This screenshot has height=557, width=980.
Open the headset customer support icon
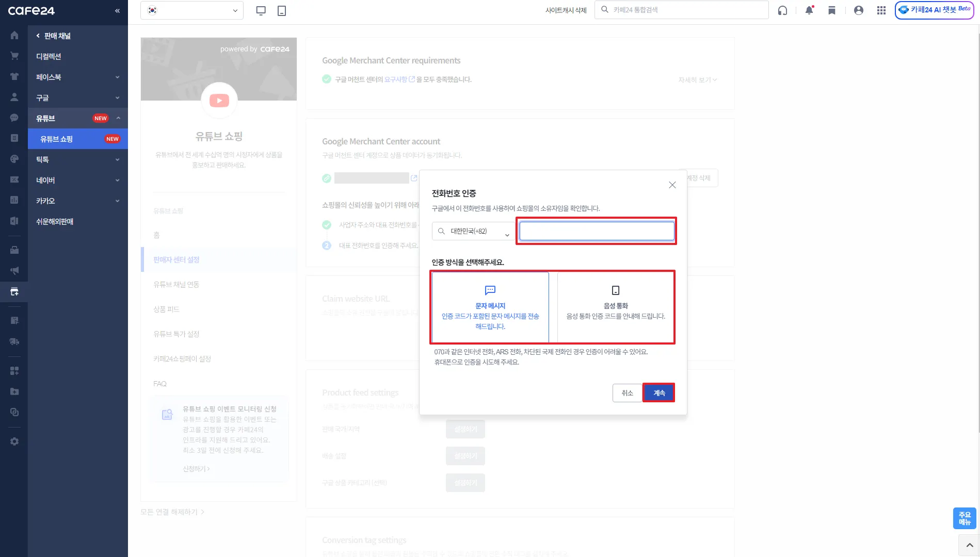(783, 10)
